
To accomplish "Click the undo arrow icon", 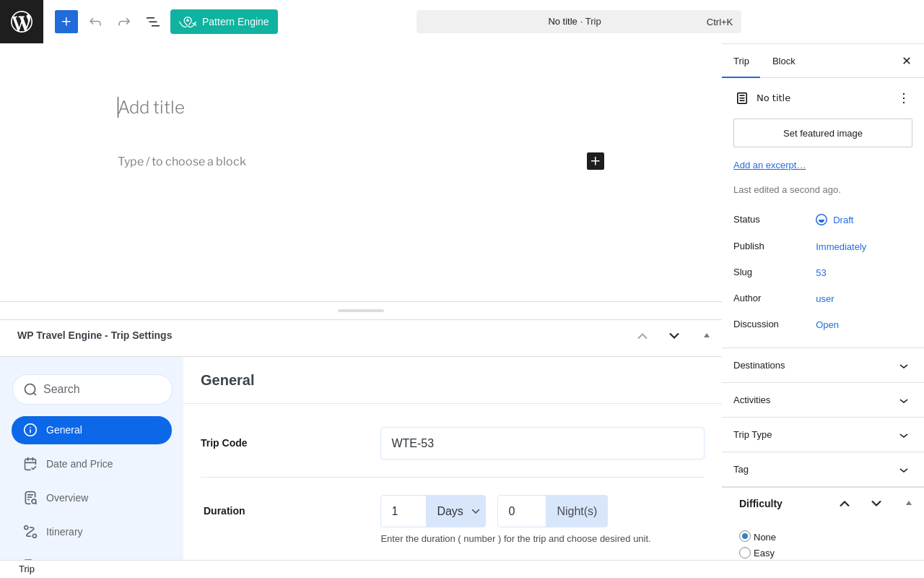I will (x=95, y=22).
